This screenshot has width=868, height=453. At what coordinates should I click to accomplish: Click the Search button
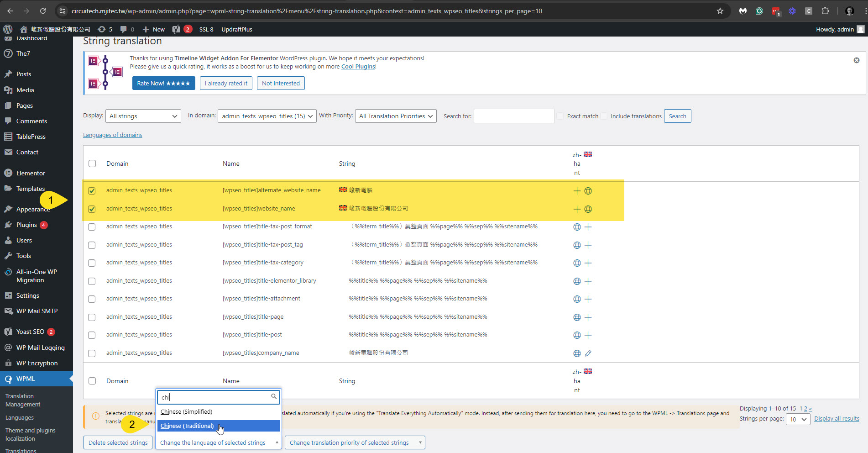(677, 116)
